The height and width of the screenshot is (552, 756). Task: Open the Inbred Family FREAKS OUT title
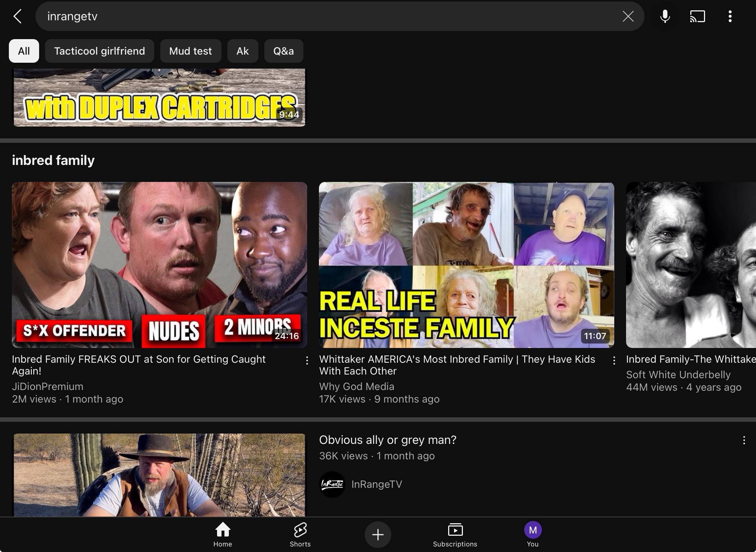(139, 365)
